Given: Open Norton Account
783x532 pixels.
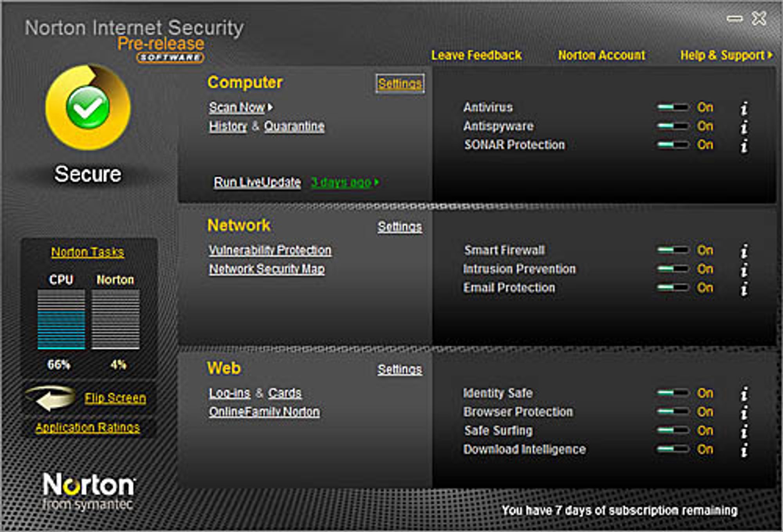Looking at the screenshot, I should [602, 55].
